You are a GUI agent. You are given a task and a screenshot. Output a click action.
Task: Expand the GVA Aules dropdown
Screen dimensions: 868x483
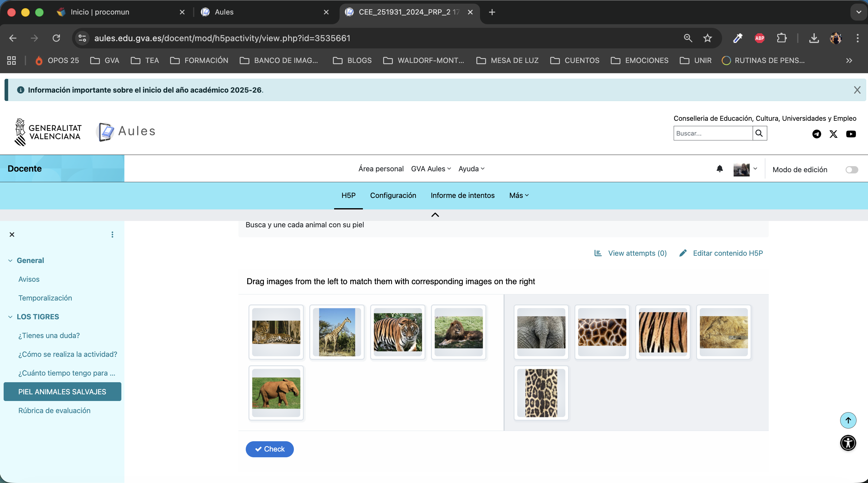[x=431, y=169]
